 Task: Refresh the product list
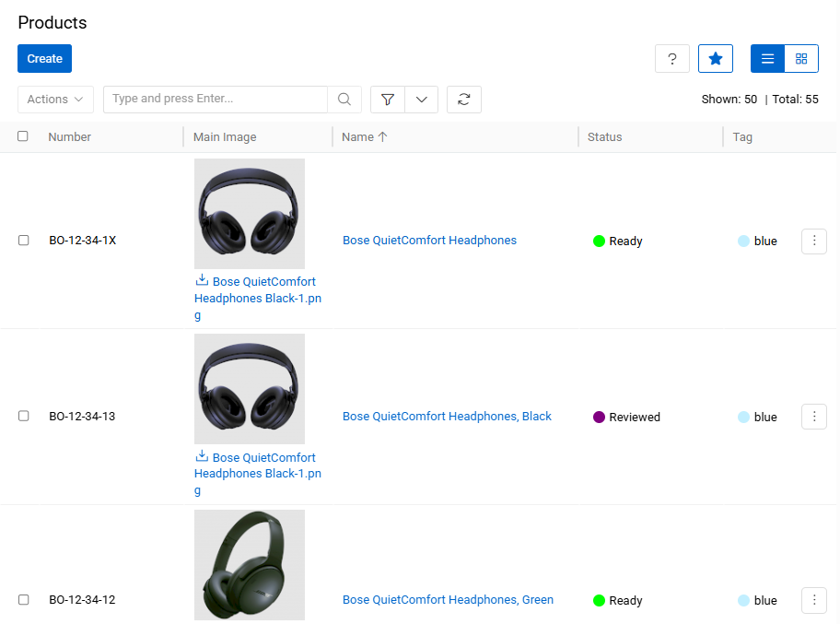tap(464, 100)
